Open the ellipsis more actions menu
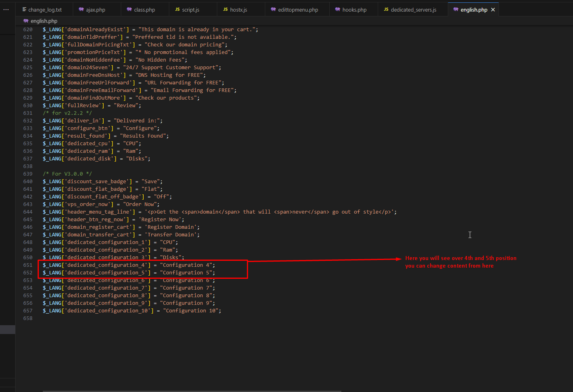573x392 pixels. 6,10
